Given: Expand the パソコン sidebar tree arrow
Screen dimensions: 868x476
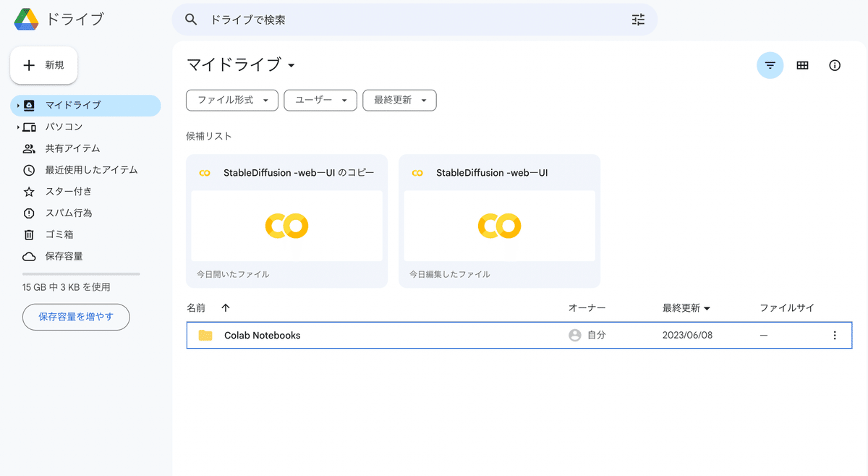Looking at the screenshot, I should pyautogui.click(x=18, y=127).
